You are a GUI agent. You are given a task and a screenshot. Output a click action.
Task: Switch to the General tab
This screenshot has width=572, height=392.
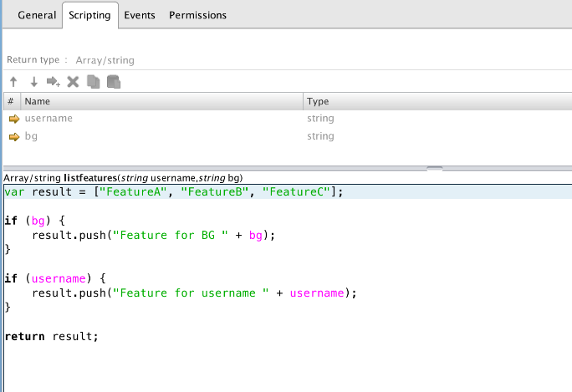click(x=37, y=15)
